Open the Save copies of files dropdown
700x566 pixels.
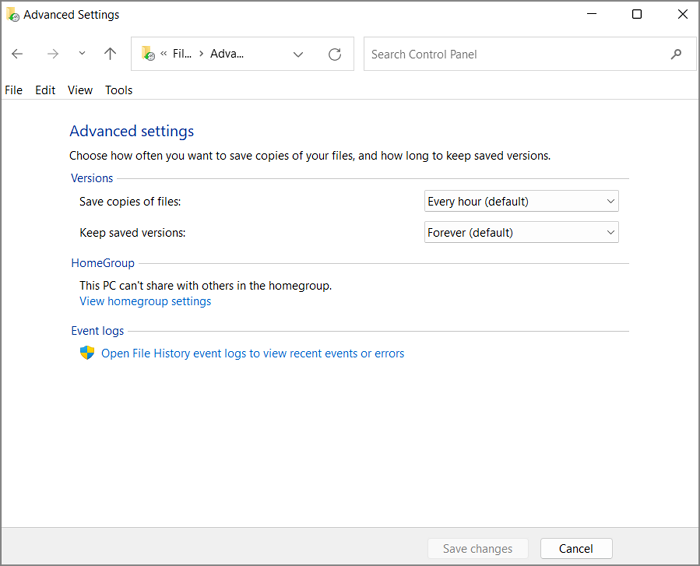point(521,201)
